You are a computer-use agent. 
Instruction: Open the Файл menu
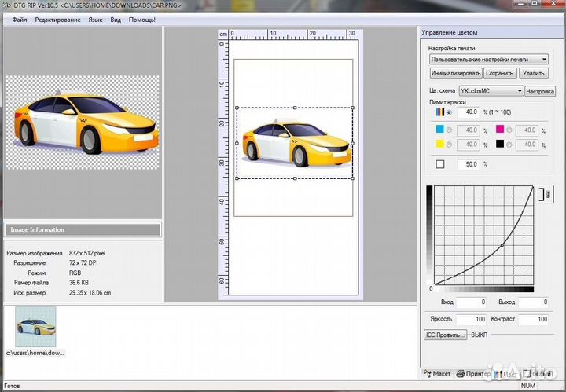[20, 19]
